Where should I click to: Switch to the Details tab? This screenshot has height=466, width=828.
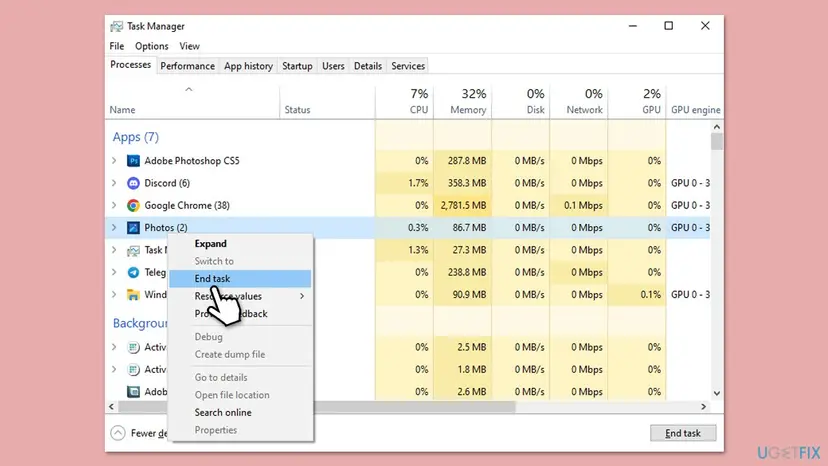pyautogui.click(x=368, y=66)
